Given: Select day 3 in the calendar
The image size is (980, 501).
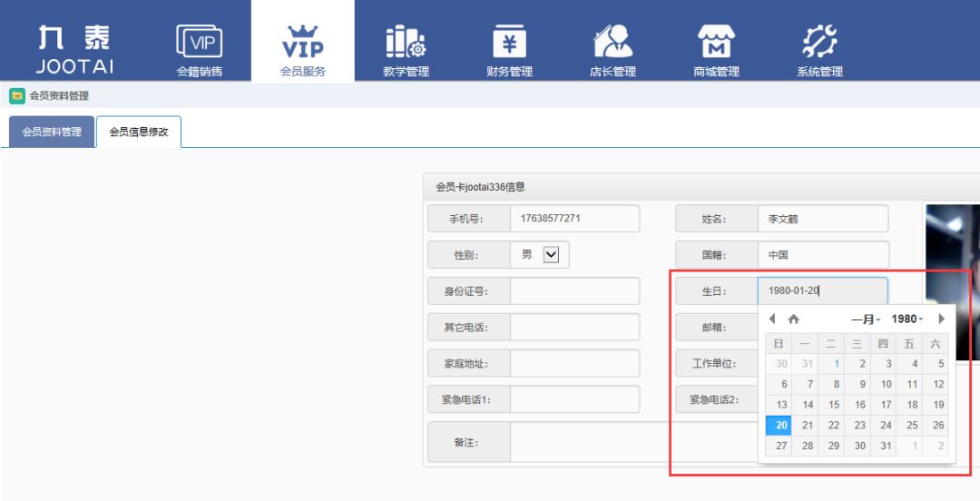Looking at the screenshot, I should [883, 363].
